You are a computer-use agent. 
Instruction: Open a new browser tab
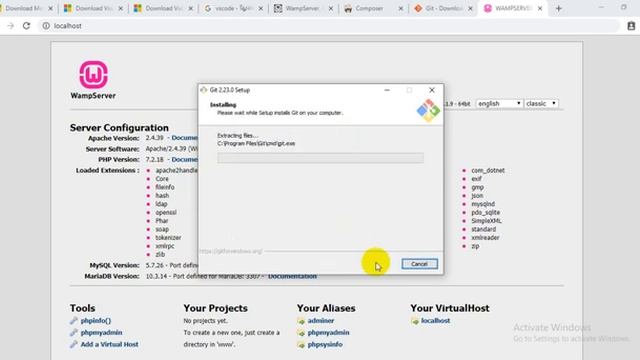[x=559, y=8]
